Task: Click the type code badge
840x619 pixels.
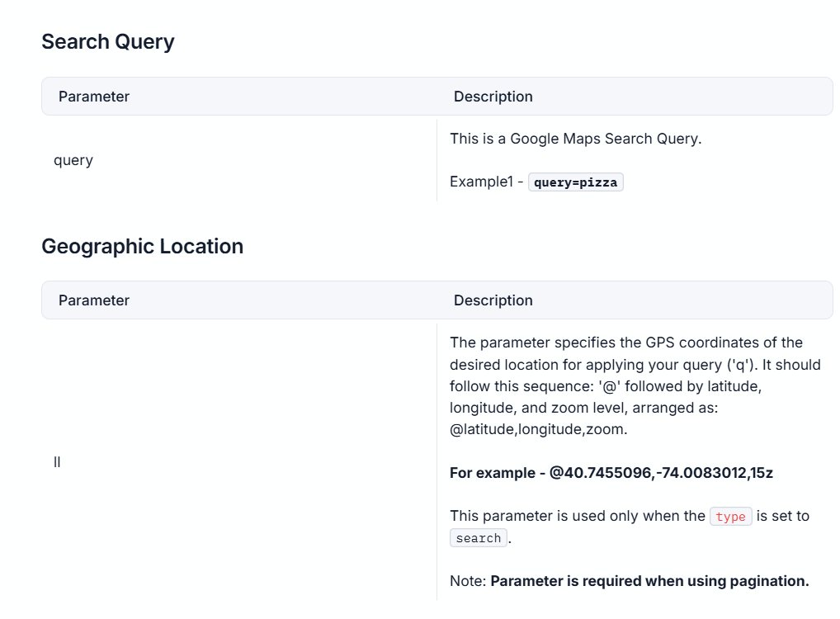Action: [x=731, y=516]
